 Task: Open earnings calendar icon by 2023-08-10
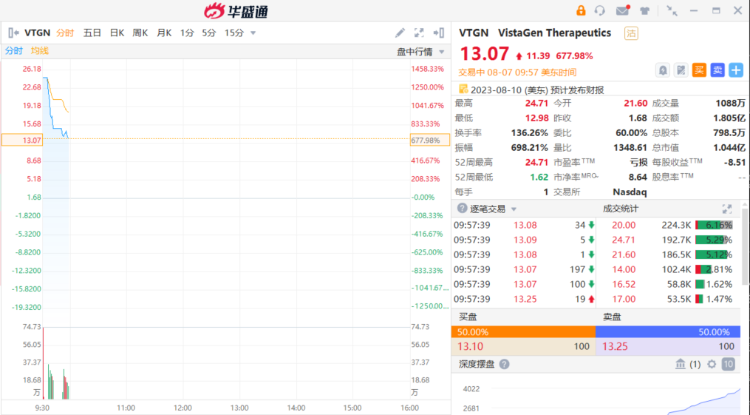(463, 89)
